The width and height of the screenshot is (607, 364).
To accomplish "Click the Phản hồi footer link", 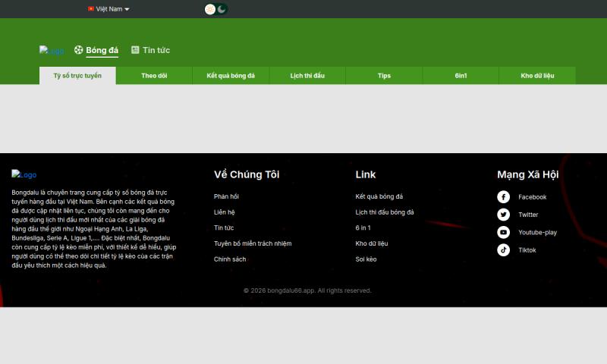I will (x=226, y=196).
